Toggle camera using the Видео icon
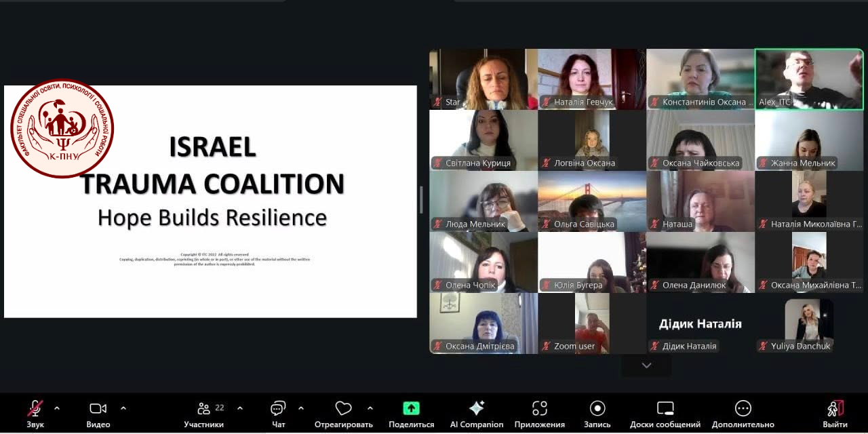This screenshot has width=868, height=434. point(98,408)
